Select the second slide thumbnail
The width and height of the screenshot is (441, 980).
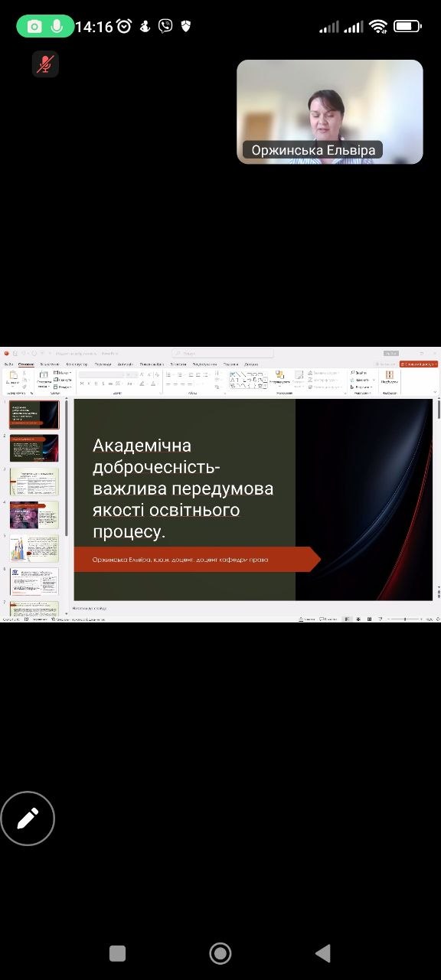[x=34, y=448]
